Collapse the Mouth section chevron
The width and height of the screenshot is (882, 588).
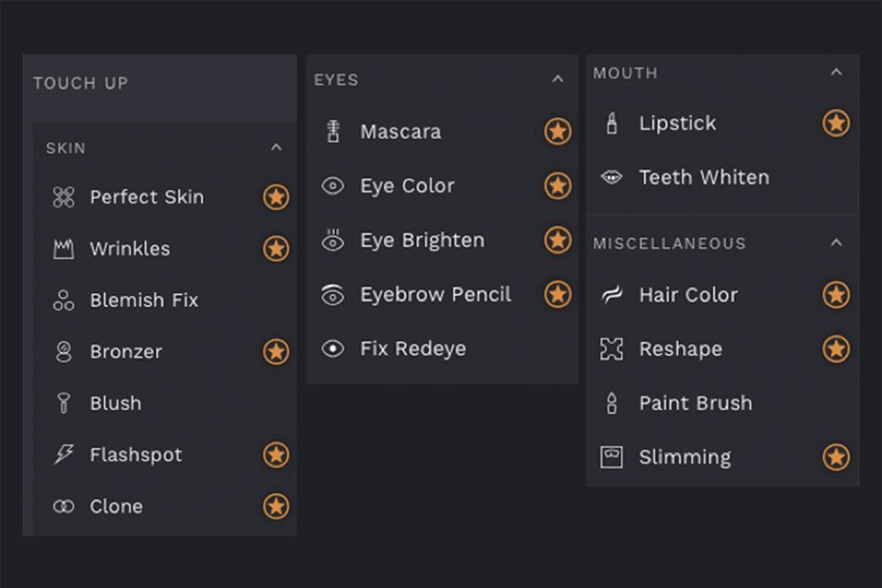pos(836,73)
